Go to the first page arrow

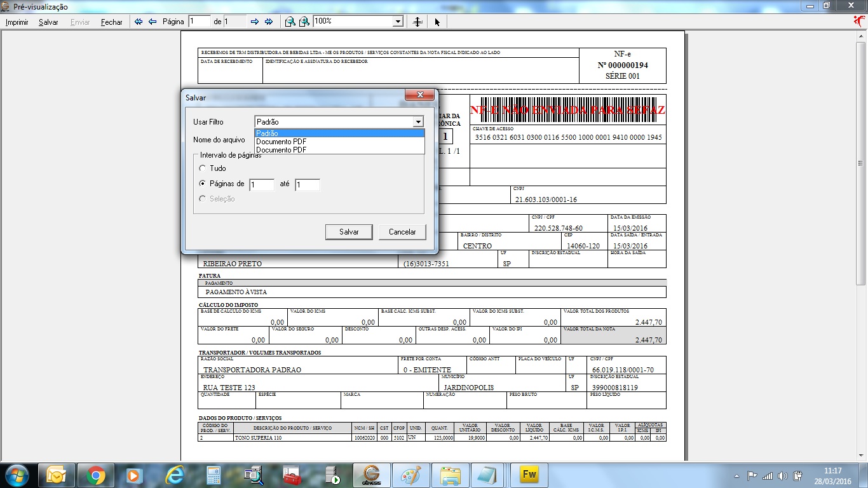(139, 22)
